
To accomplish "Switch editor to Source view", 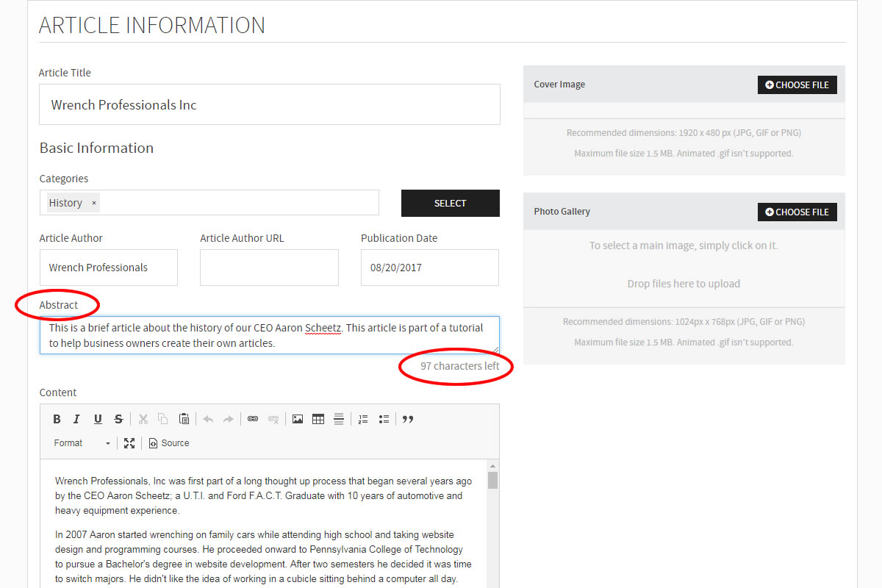I will 169,443.
